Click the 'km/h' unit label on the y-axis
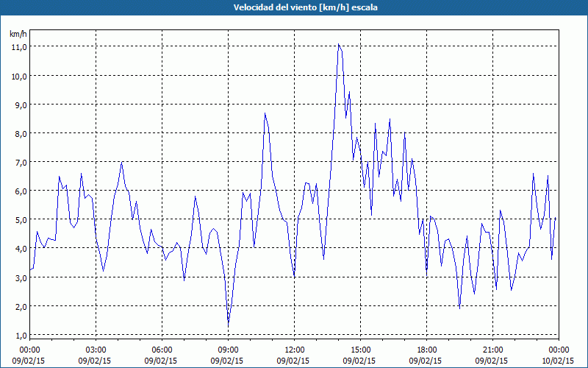The height and width of the screenshot is (368, 588). coord(18,34)
